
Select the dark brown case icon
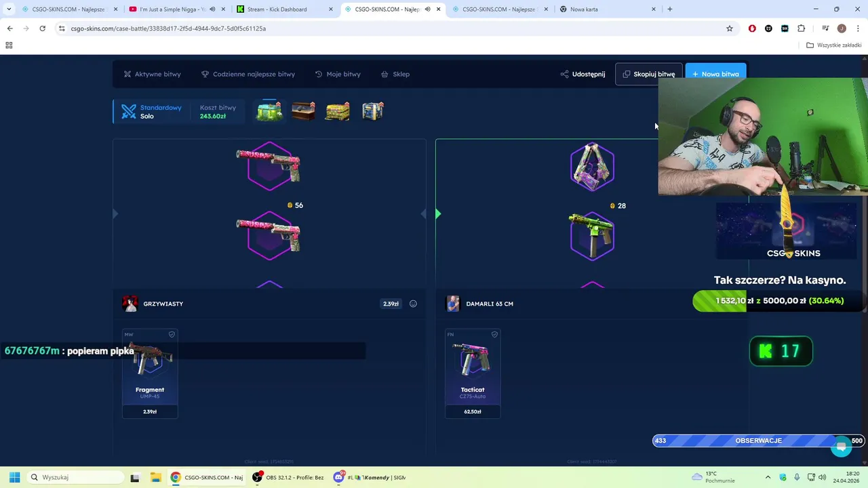[x=303, y=110]
